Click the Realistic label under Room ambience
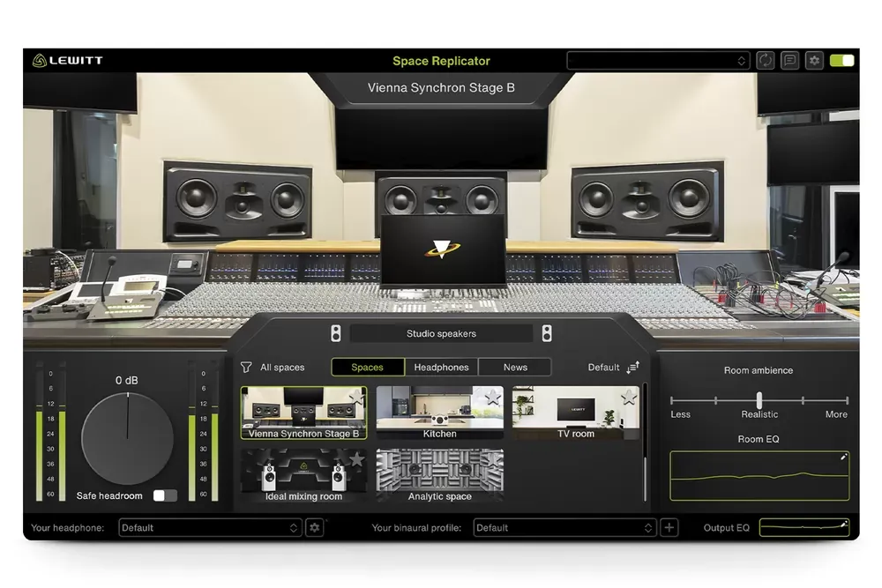 pyautogui.click(x=759, y=414)
